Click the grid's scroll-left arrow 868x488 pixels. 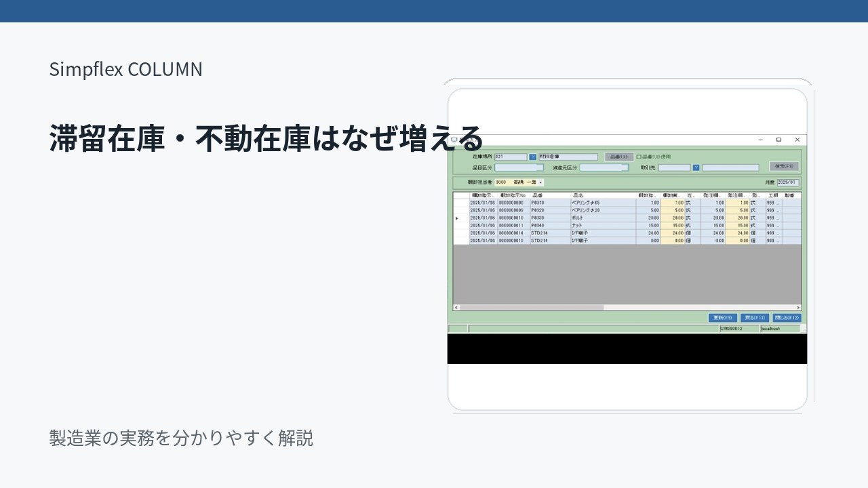coord(456,308)
